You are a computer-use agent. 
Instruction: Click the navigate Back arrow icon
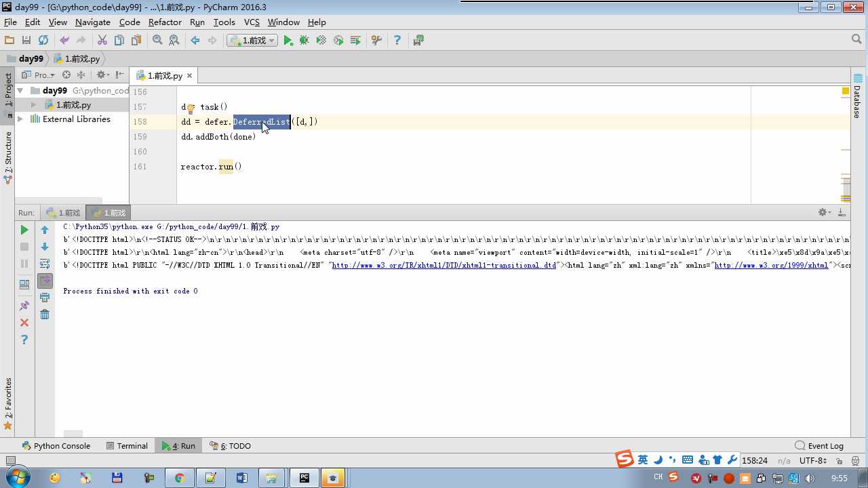click(x=195, y=41)
